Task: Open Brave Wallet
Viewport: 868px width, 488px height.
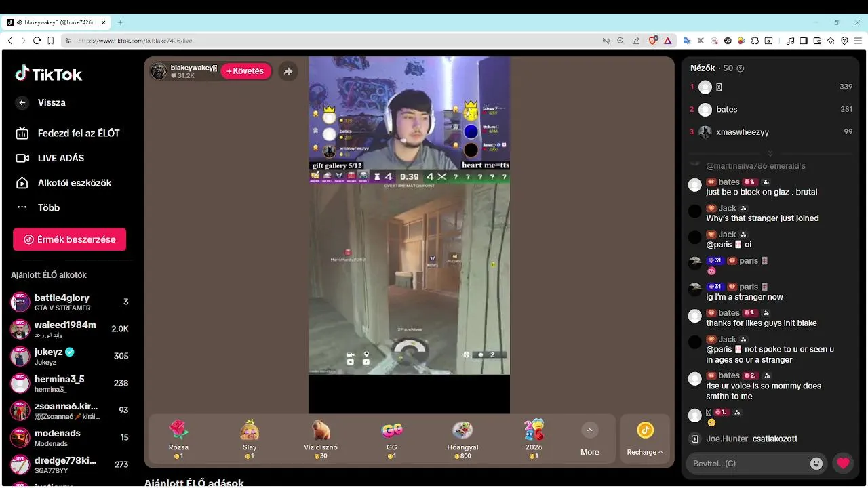Action: point(817,41)
